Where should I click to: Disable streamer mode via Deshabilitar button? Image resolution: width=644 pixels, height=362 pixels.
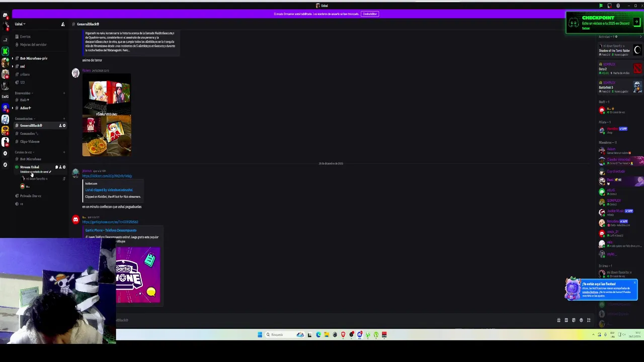coord(370,14)
